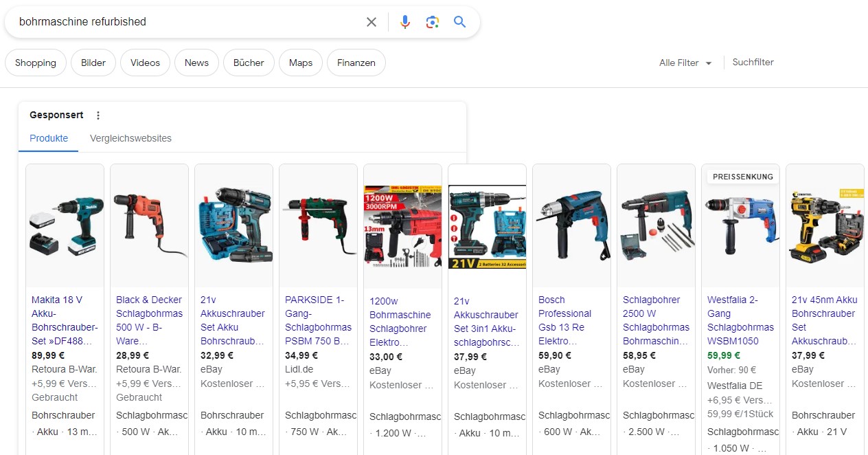Screen dimensions: 868x455
Task: Click the Westfalia DE seller name
Action: [x=735, y=386]
